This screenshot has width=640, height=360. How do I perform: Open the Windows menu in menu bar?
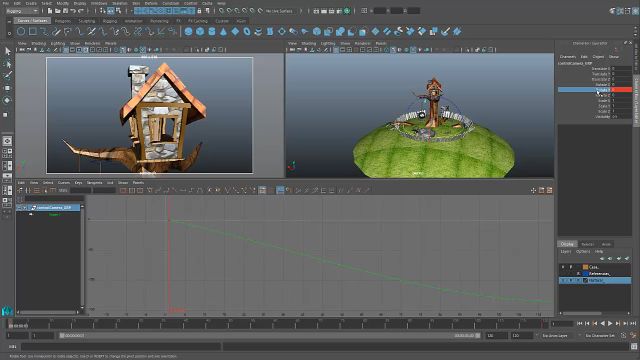click(99, 3)
